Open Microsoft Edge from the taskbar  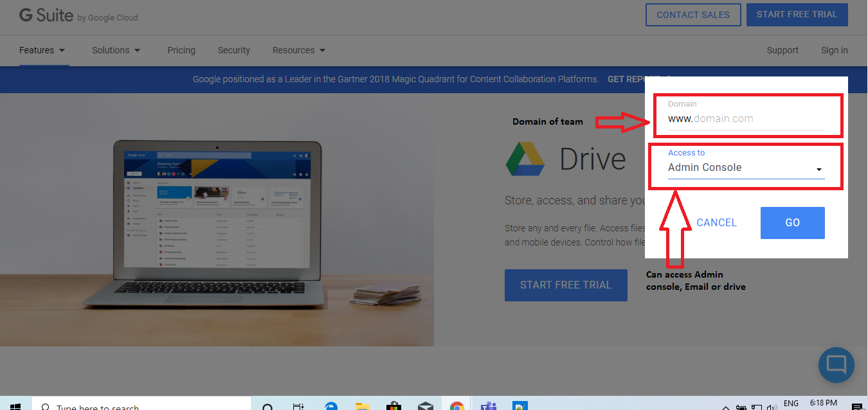(330, 406)
